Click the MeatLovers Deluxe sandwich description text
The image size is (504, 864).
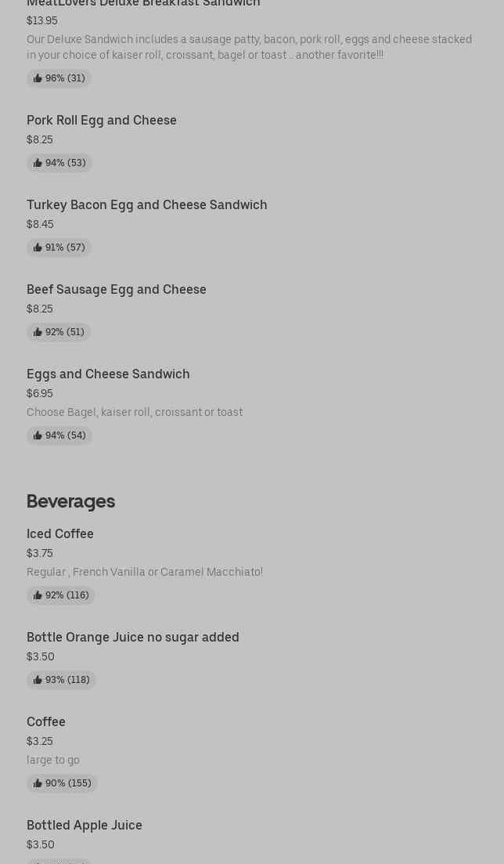249,47
